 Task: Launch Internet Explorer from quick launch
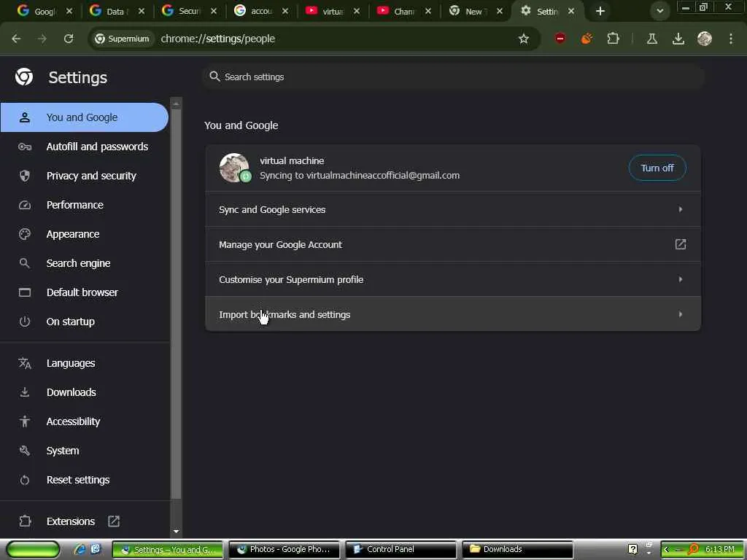(80, 549)
